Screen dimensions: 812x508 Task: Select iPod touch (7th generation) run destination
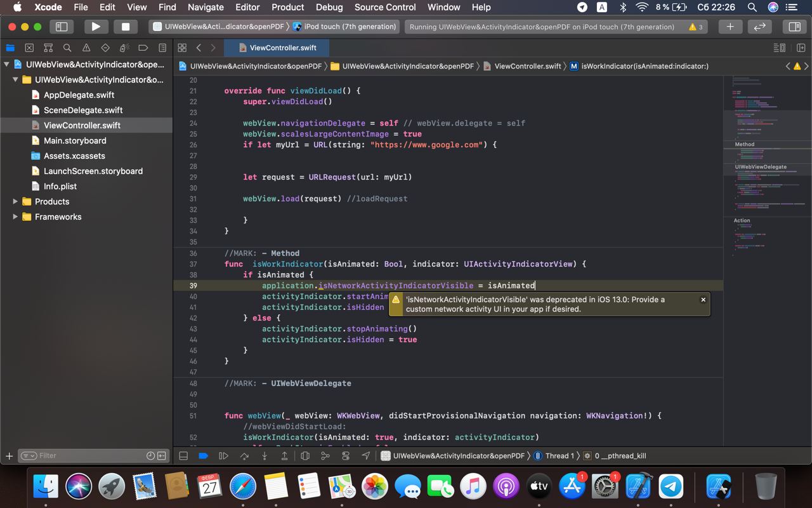(x=349, y=27)
